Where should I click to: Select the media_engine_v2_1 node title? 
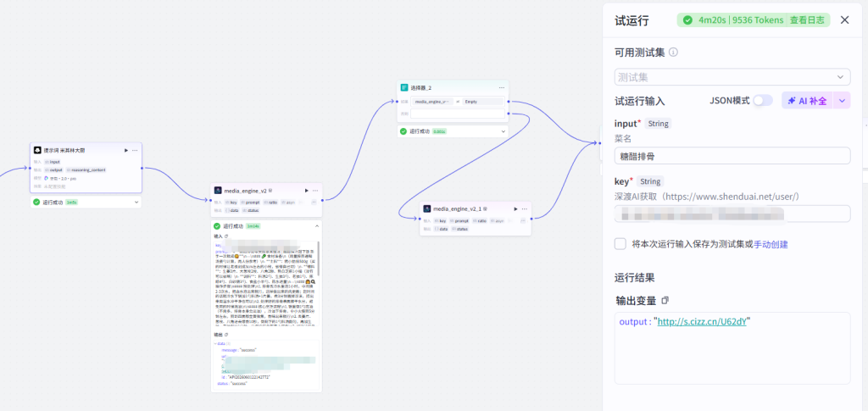457,209
